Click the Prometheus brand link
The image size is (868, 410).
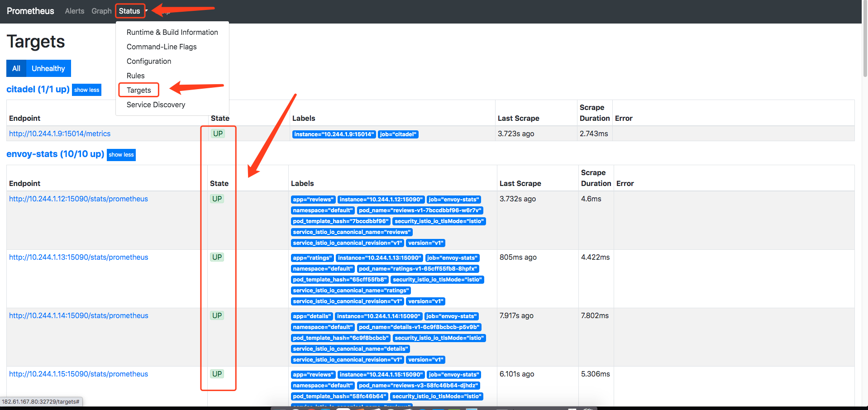[x=30, y=11]
